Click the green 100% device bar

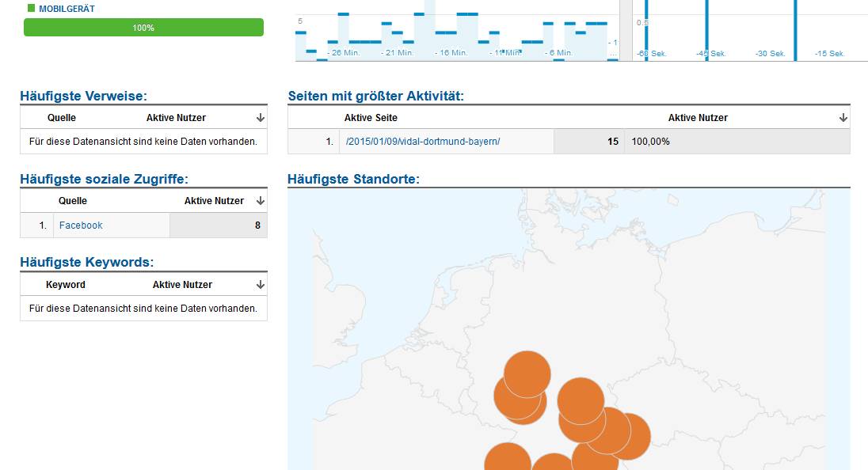click(143, 28)
